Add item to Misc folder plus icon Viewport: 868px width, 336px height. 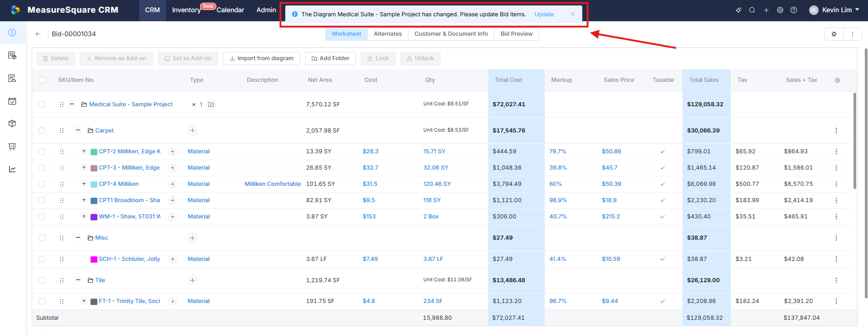point(192,238)
